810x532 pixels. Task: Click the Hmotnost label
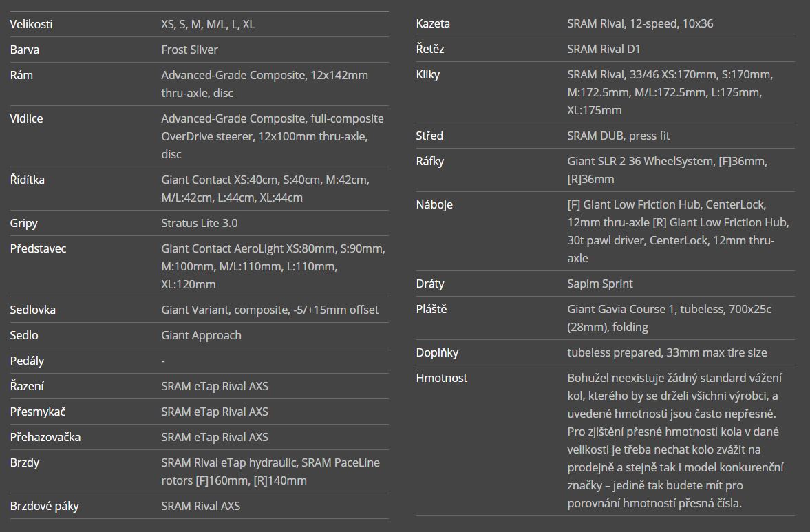[441, 378]
